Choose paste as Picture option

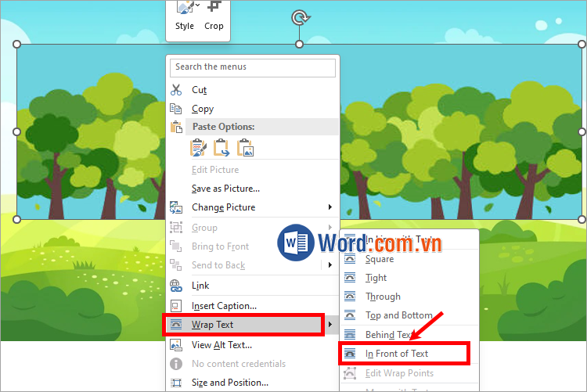click(x=245, y=148)
